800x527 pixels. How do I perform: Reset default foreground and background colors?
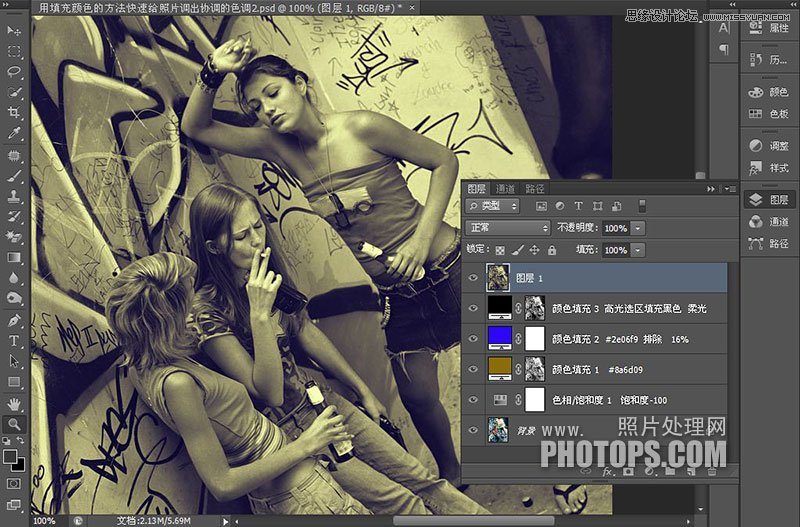(7, 440)
